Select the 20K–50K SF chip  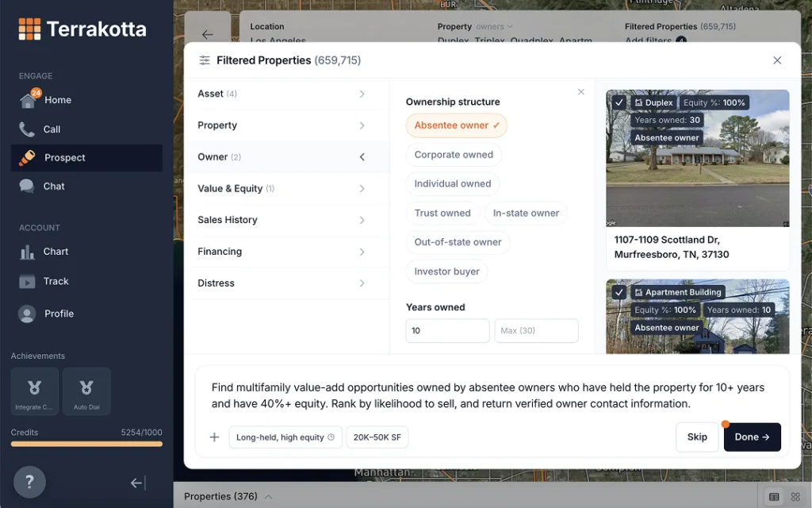[377, 437]
